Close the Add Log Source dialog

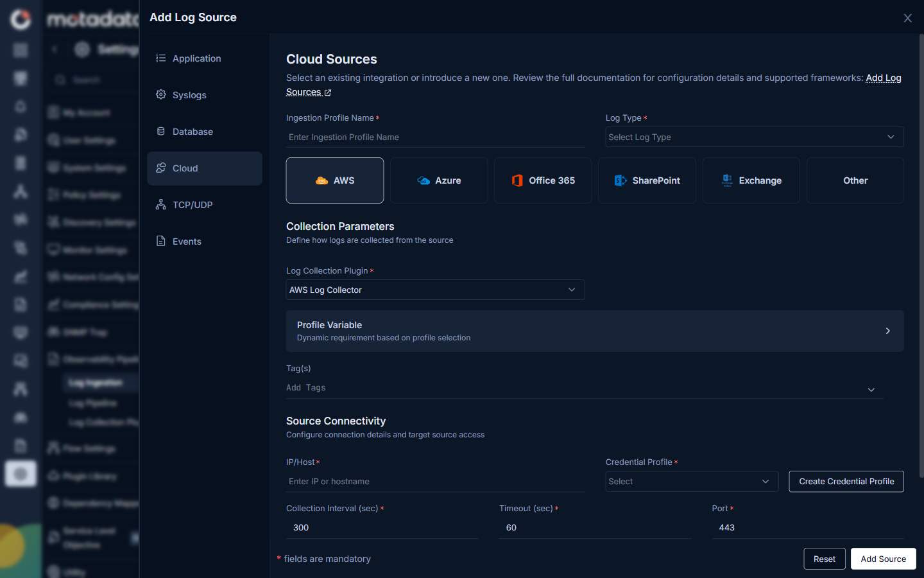pos(907,18)
